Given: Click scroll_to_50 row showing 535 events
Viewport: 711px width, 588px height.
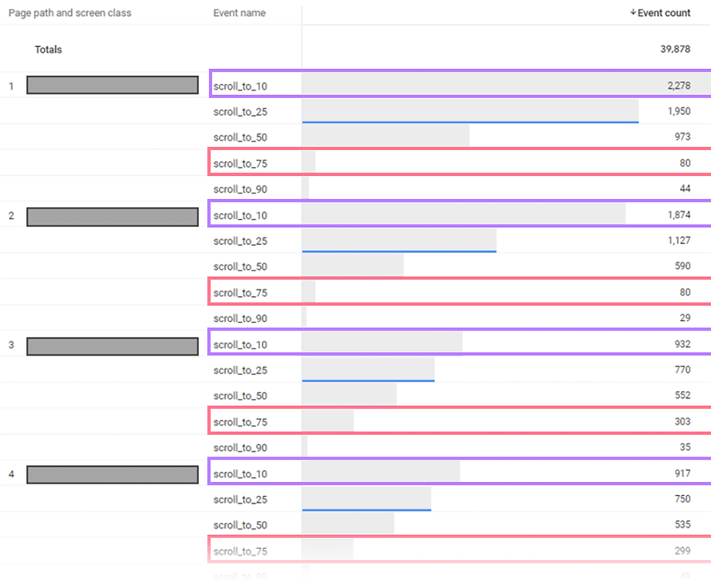Looking at the screenshot, I should point(240,525).
